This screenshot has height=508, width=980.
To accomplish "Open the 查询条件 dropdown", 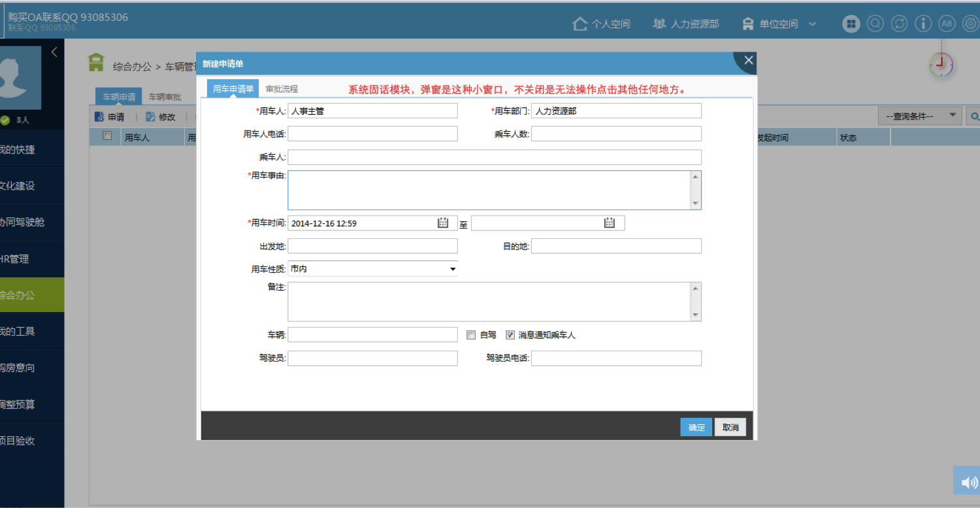I will (919, 116).
